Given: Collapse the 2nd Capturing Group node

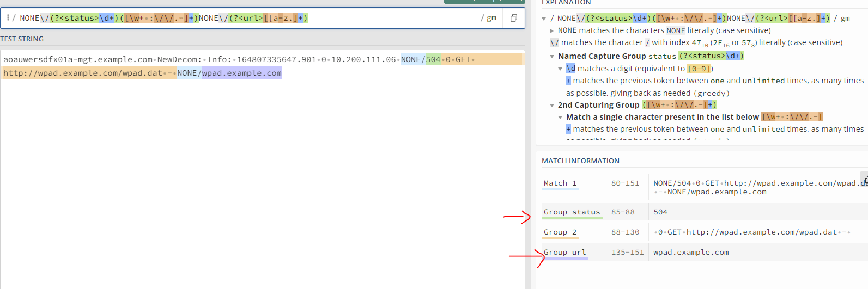Looking at the screenshot, I should [x=552, y=105].
